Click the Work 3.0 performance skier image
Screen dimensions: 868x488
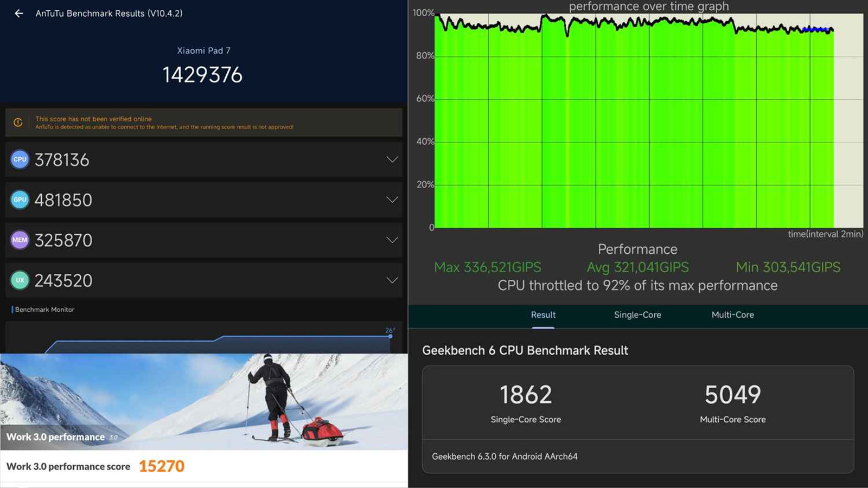[x=204, y=402]
